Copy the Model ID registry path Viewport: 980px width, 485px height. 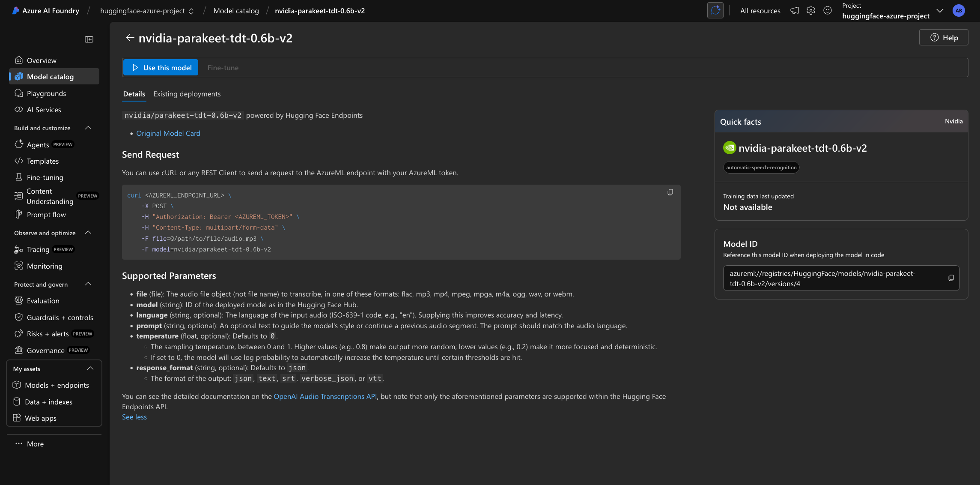coord(951,278)
